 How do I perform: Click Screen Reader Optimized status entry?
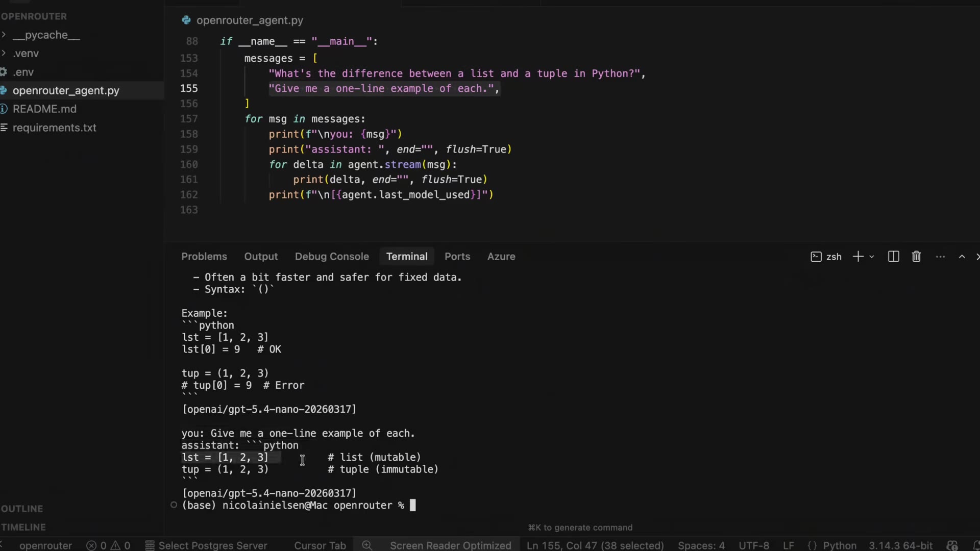(451, 545)
